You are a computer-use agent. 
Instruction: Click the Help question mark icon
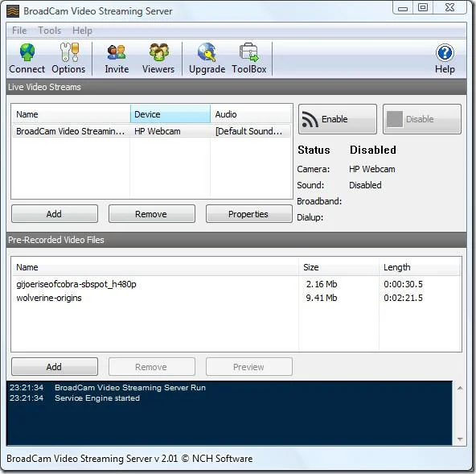click(445, 52)
